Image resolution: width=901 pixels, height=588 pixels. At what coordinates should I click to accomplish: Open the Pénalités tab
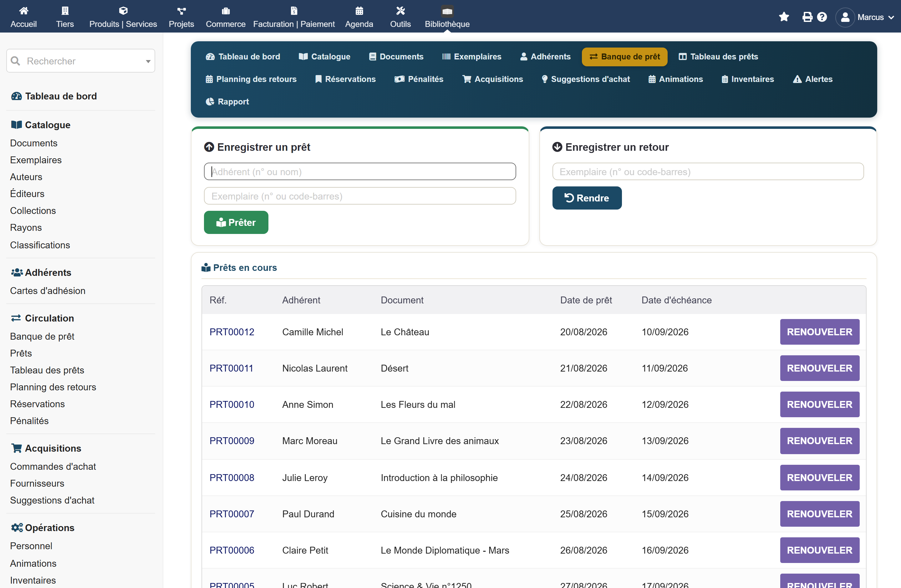pyautogui.click(x=419, y=79)
